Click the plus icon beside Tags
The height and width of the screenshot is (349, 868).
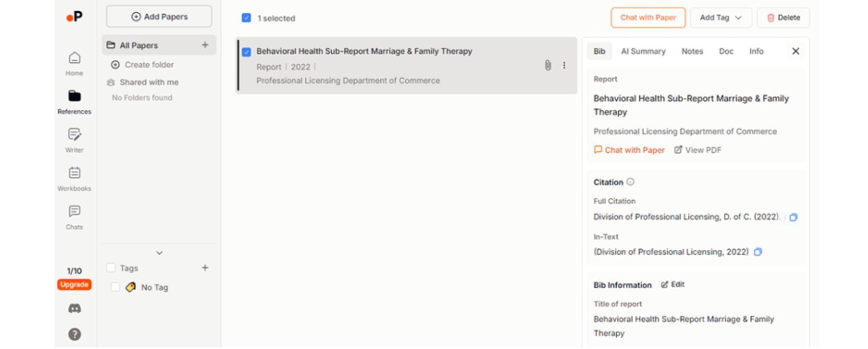tap(205, 268)
